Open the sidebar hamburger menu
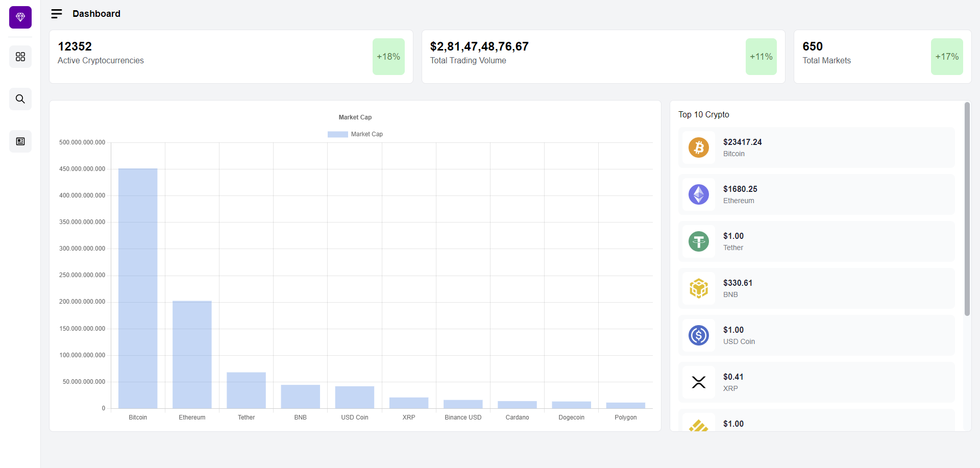 pos(56,13)
